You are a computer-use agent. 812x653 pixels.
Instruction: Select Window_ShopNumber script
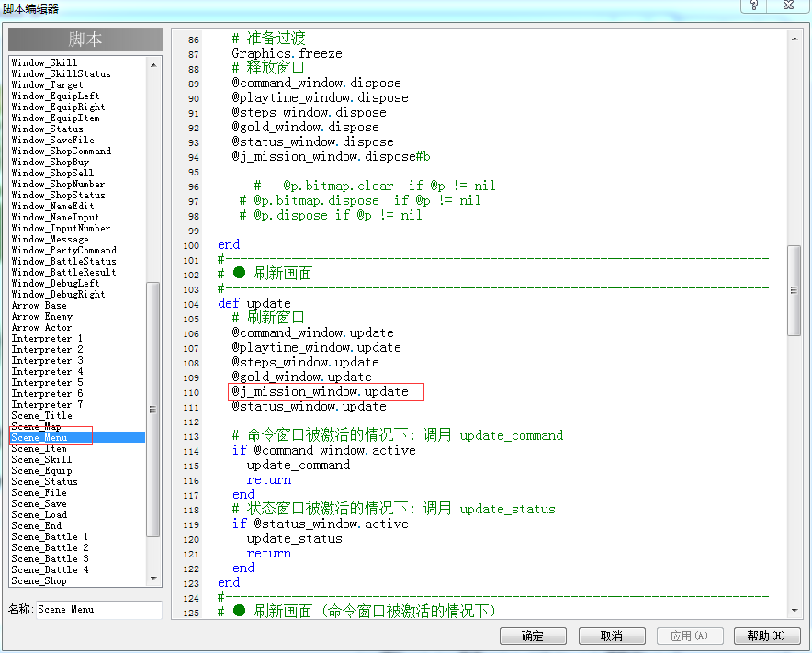(59, 184)
